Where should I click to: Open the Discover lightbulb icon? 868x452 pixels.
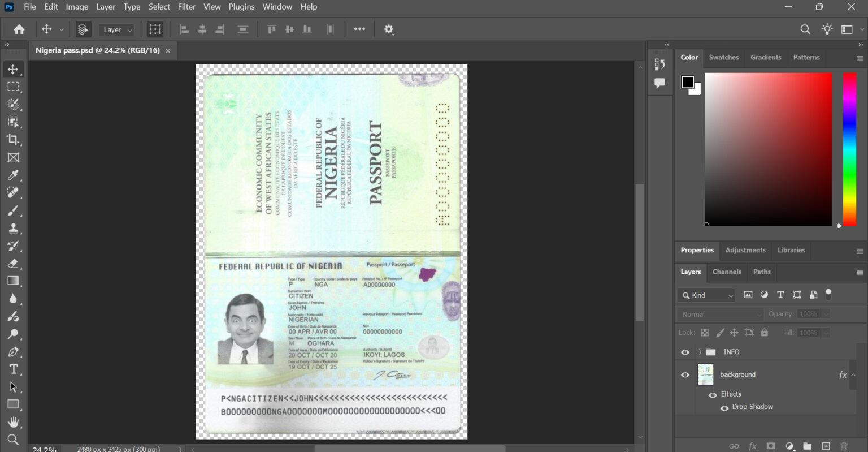pyautogui.click(x=827, y=29)
